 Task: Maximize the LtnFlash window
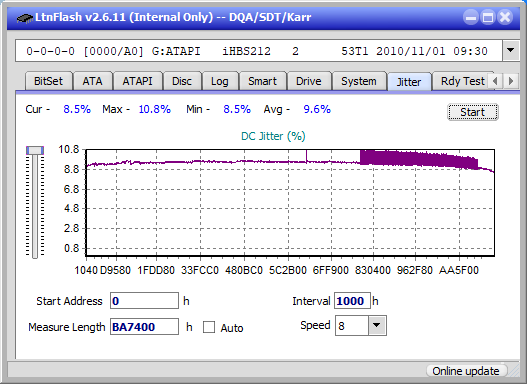click(x=488, y=17)
